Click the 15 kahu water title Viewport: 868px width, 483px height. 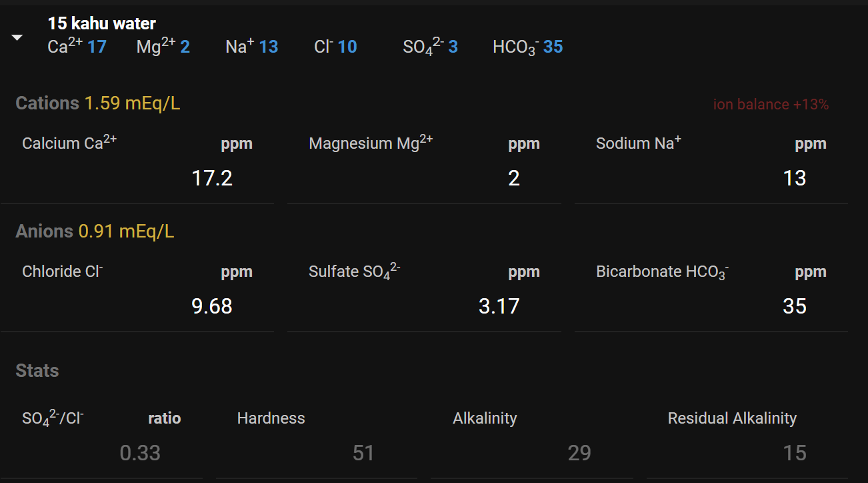[x=101, y=23]
